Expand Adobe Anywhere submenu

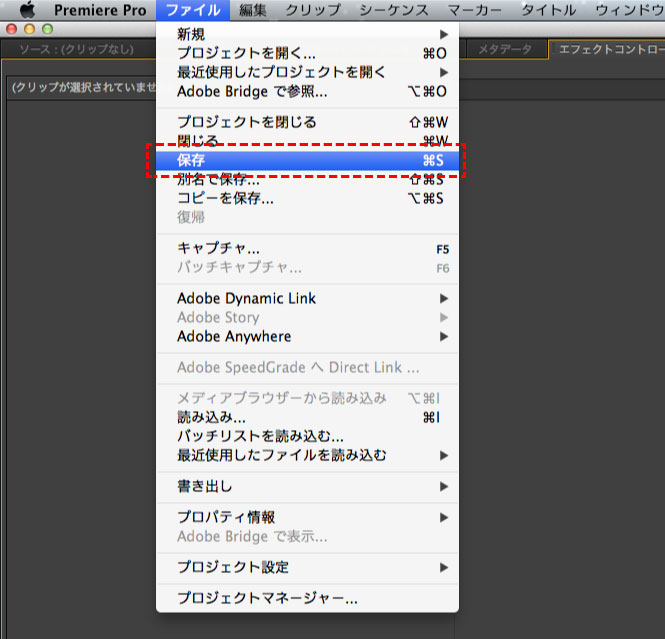(x=307, y=337)
